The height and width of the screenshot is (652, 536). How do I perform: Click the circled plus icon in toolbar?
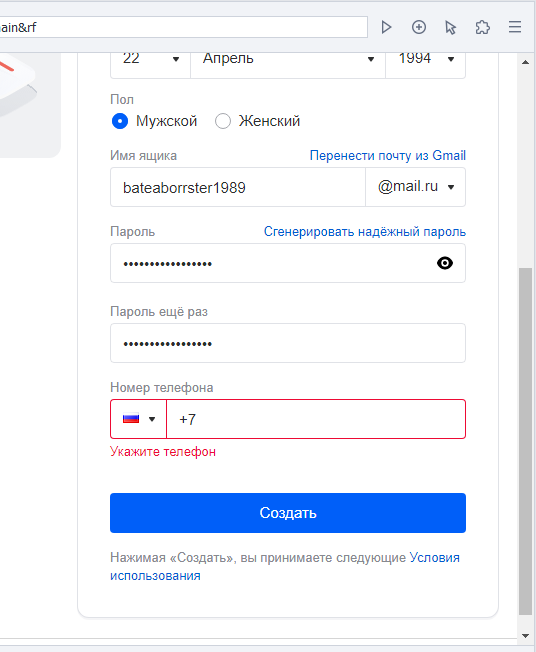[x=419, y=27]
